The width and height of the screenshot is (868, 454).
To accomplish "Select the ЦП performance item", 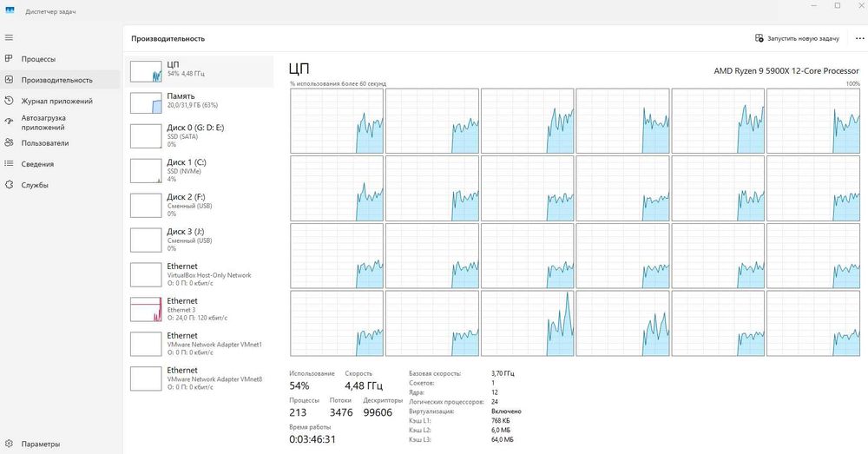I will tap(201, 71).
